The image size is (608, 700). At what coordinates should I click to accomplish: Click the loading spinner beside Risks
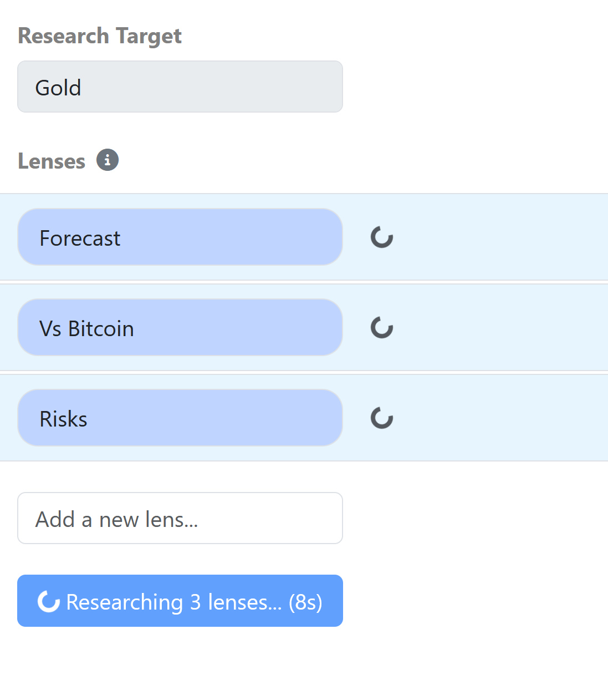tap(382, 418)
